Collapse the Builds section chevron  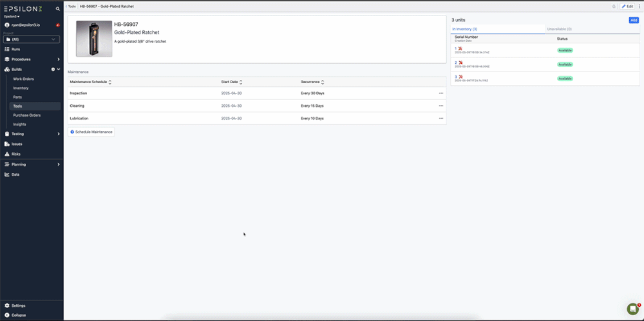tap(59, 70)
